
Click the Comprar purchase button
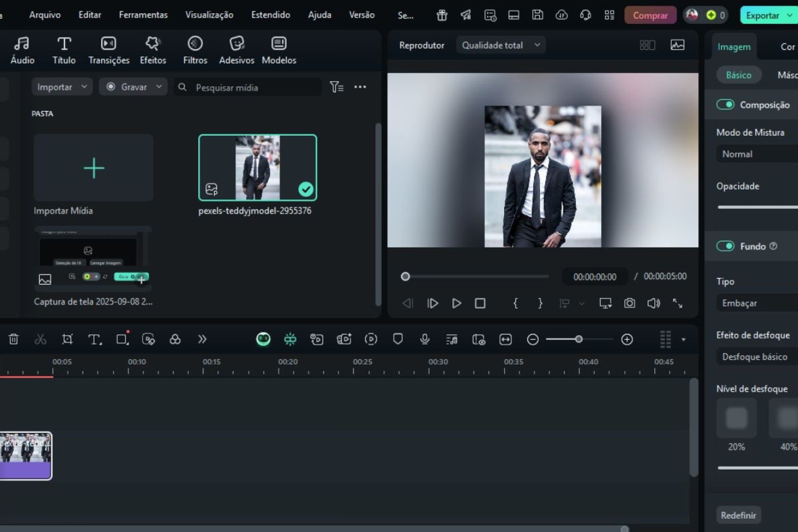coord(650,16)
